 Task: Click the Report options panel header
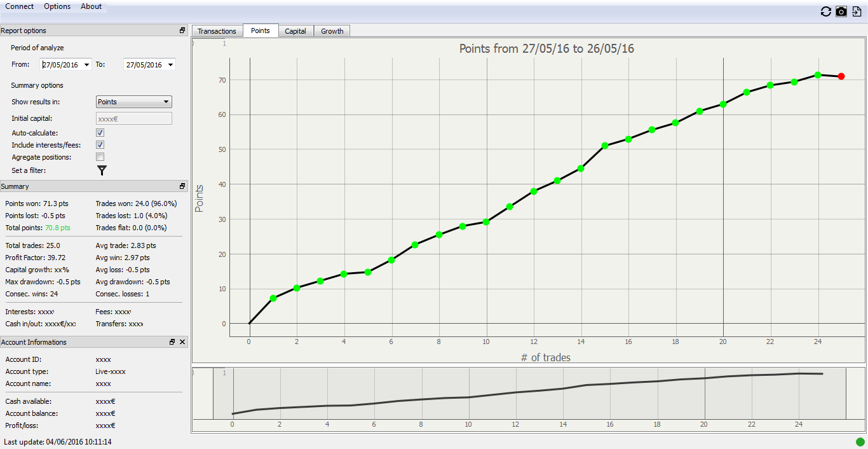click(x=94, y=31)
